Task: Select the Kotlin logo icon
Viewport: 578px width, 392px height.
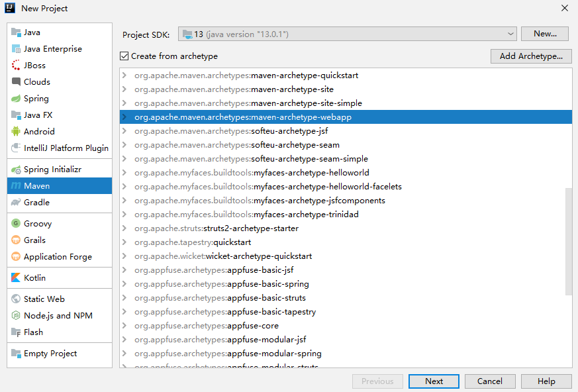Action: pyautogui.click(x=17, y=278)
